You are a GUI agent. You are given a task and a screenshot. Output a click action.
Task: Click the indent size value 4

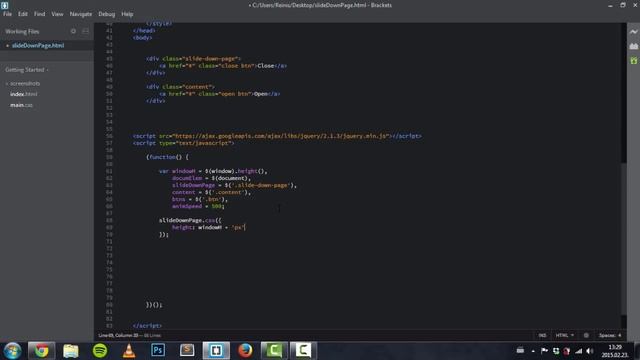click(x=620, y=336)
